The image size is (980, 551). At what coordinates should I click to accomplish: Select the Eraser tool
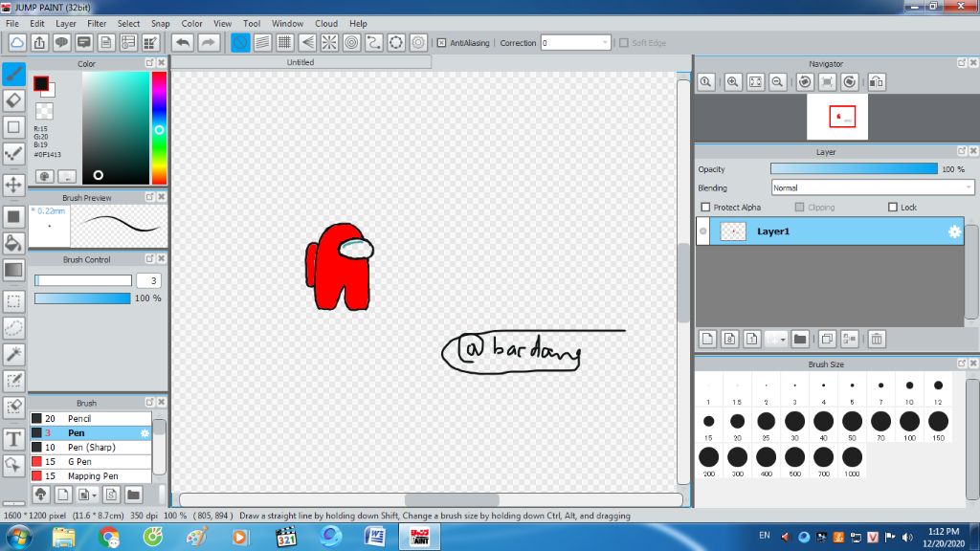click(13, 99)
